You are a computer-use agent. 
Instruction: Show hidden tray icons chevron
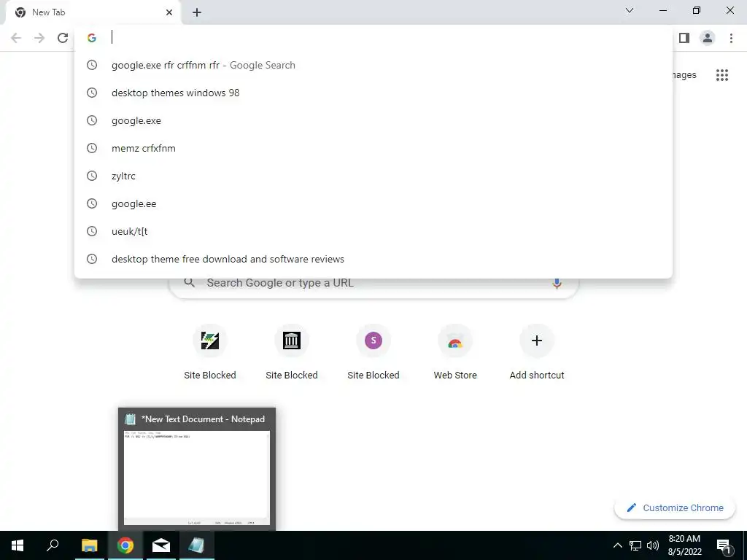(617, 545)
